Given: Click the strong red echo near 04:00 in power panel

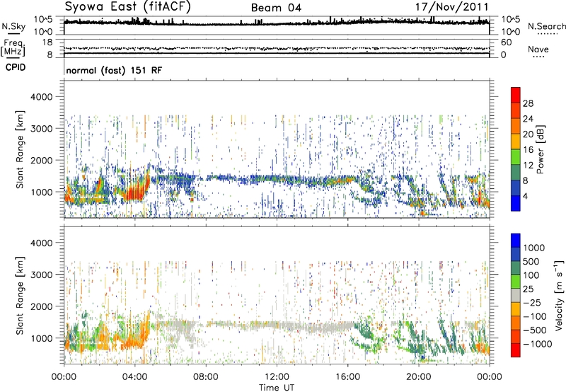Looking at the screenshot, I should [135, 190].
